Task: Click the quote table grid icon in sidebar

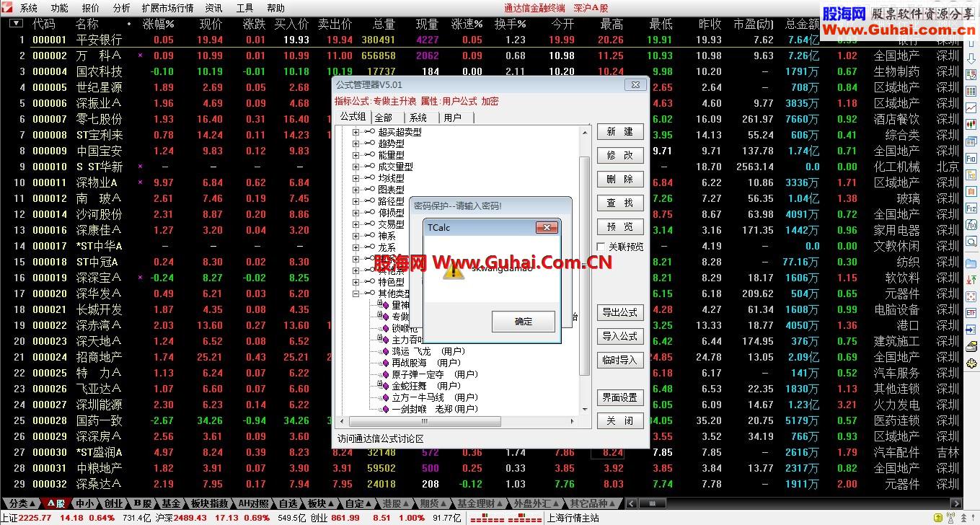Action: pos(971,91)
